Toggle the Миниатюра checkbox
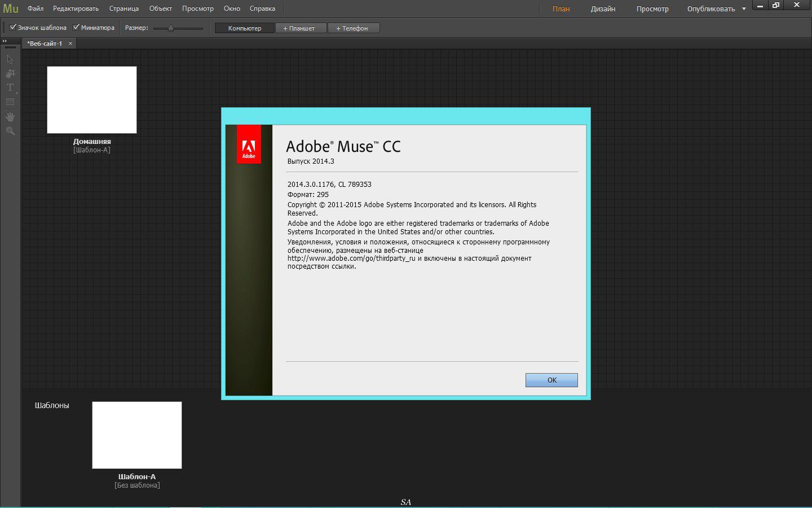This screenshot has height=508, width=812. (x=76, y=27)
